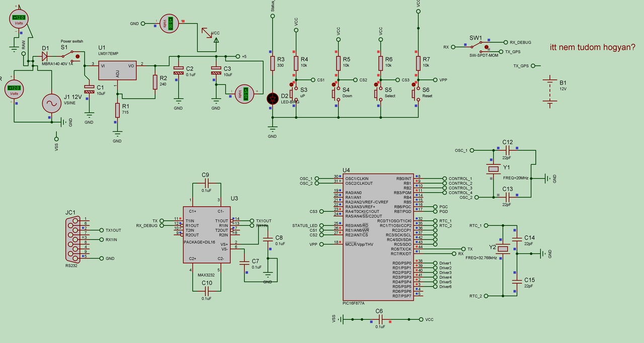Click resistor R2 240
644x343 pixels.
coord(155,82)
